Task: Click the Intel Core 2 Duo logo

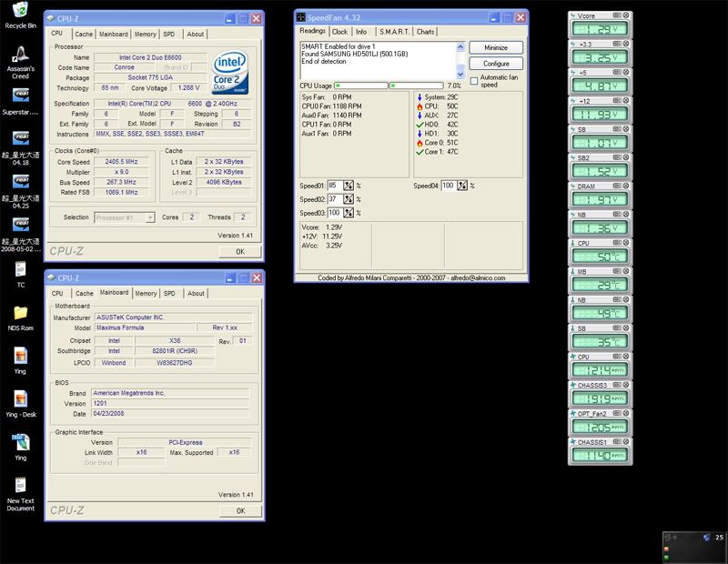Action: pyautogui.click(x=230, y=70)
